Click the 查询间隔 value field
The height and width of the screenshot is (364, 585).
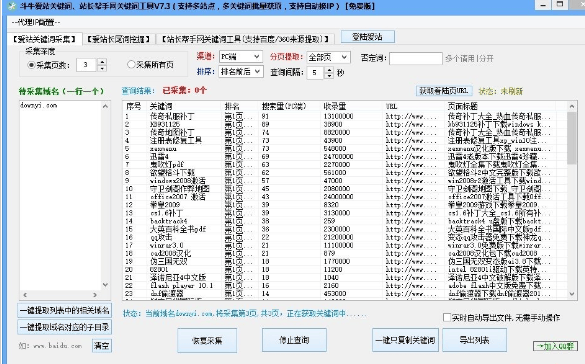pos(316,72)
